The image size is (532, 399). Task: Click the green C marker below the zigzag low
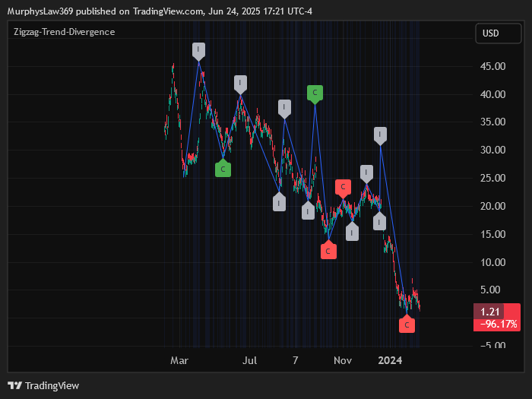223,168
